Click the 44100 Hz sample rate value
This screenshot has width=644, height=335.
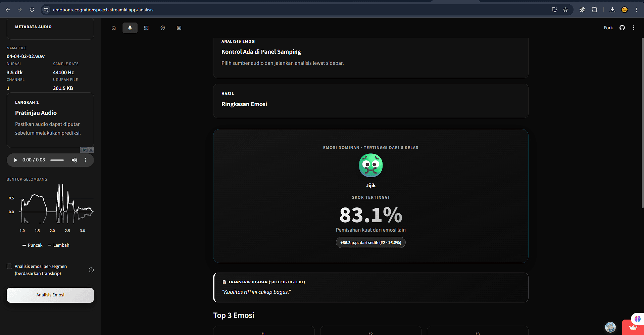pyautogui.click(x=63, y=73)
